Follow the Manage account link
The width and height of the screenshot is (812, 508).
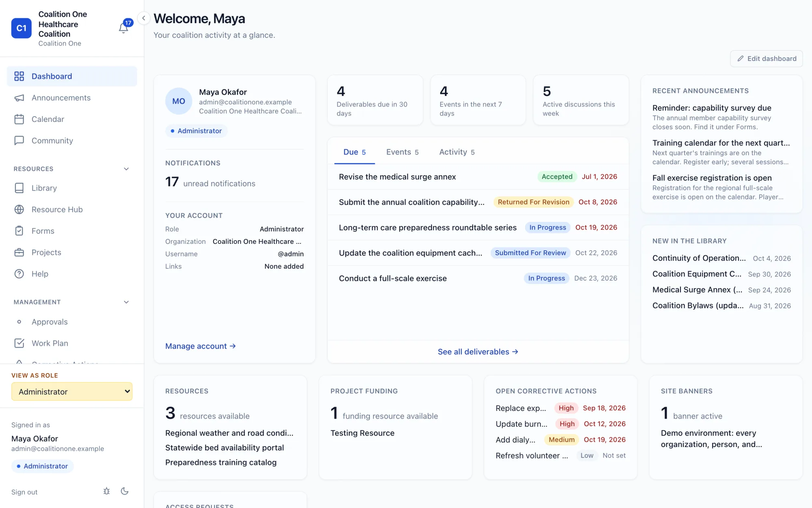pyautogui.click(x=201, y=346)
